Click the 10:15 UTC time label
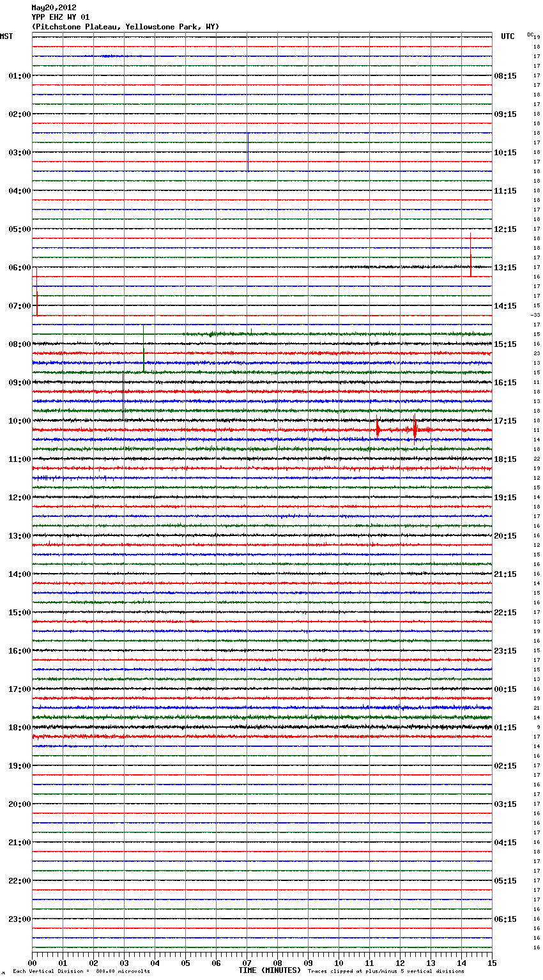Image resolution: width=543 pixels, height=980 pixels. (505, 153)
